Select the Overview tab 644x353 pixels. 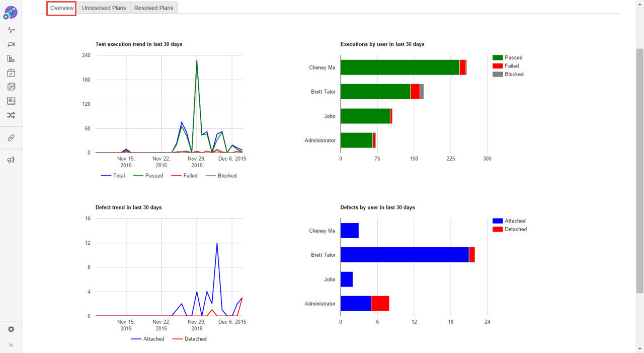point(61,8)
